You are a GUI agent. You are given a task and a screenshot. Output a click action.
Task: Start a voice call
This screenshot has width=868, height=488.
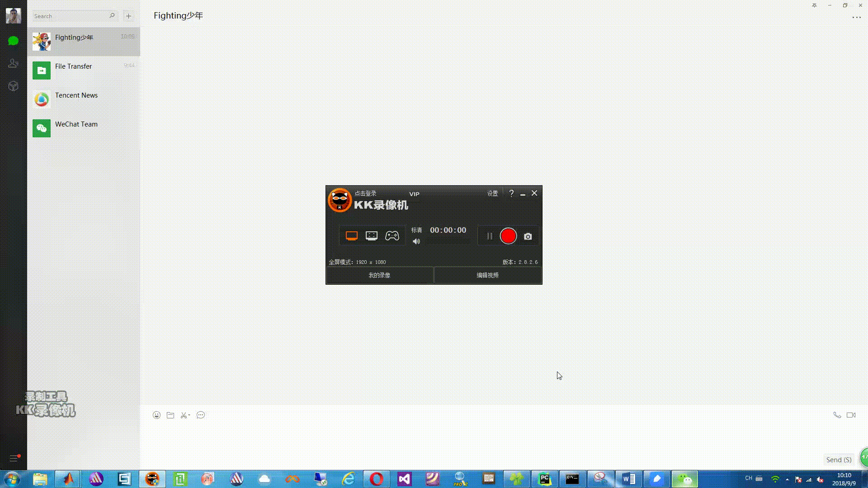pos(837,415)
